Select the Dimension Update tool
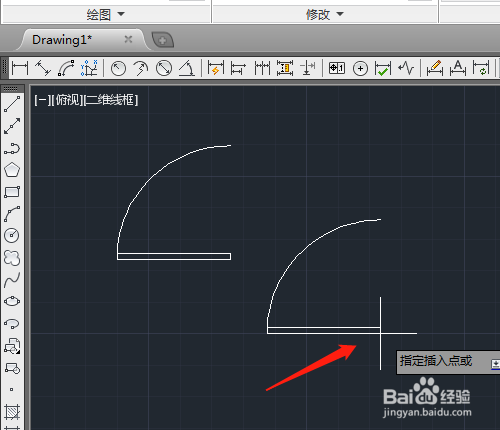The image size is (500, 430). point(481,68)
